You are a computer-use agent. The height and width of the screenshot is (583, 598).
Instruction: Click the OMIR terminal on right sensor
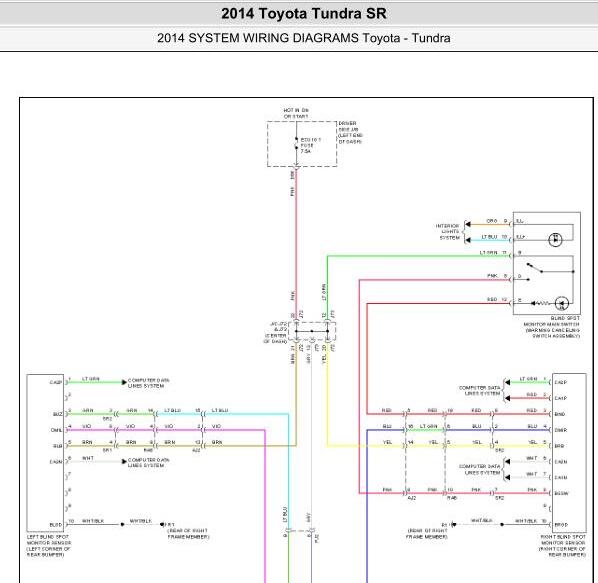coord(561,430)
